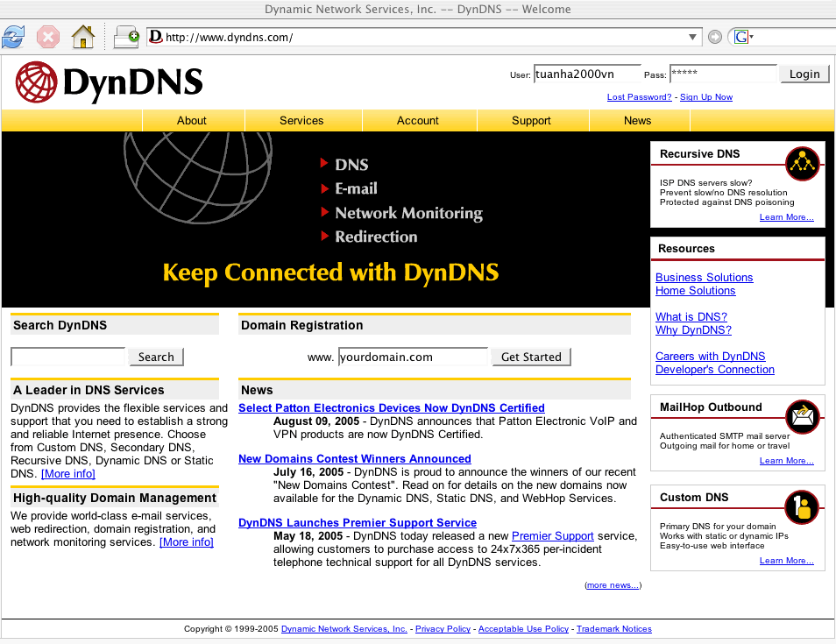Click the browser reload button

13,37
